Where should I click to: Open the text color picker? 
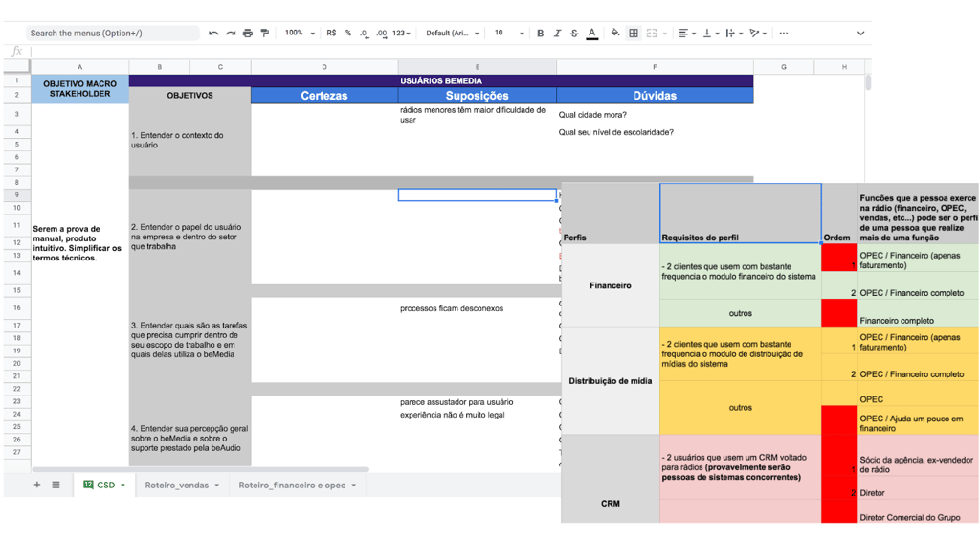click(591, 34)
